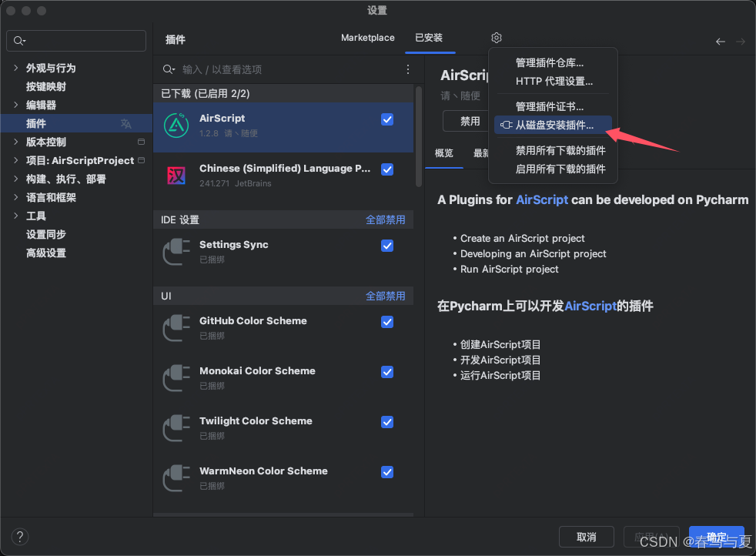Select 禁用所有下载的插件 menu item
The width and height of the screenshot is (756, 556).
click(553, 150)
